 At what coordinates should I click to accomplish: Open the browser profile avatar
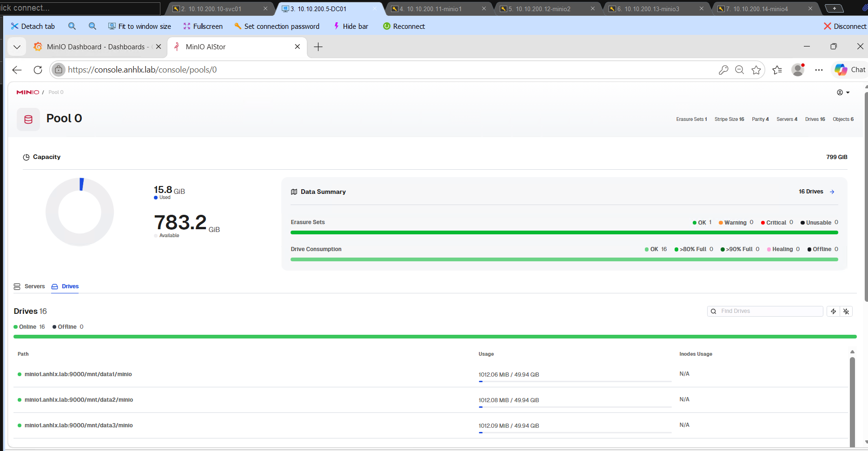pos(798,70)
